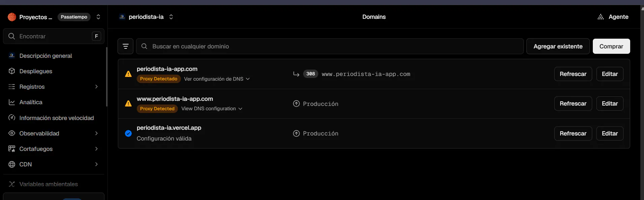Image resolution: width=644 pixels, height=200 pixels.
Task: Click the domain search magnifier icon
Action: 144,46
